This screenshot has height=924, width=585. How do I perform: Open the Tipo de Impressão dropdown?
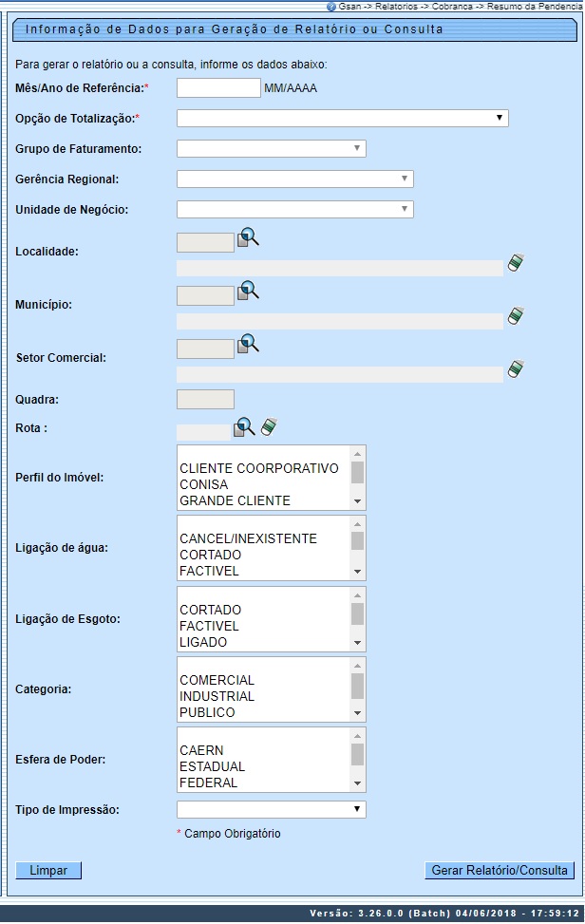tap(271, 810)
